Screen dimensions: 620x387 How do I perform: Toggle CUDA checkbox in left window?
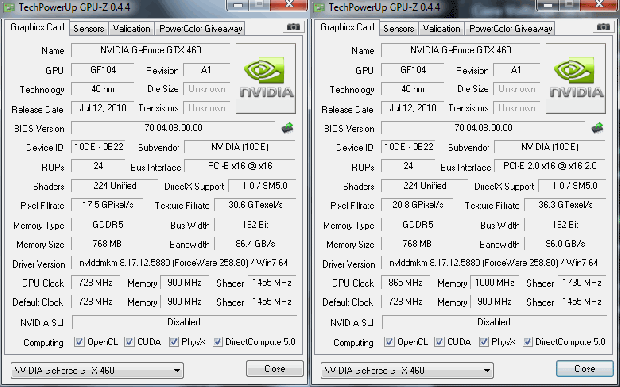point(129,342)
